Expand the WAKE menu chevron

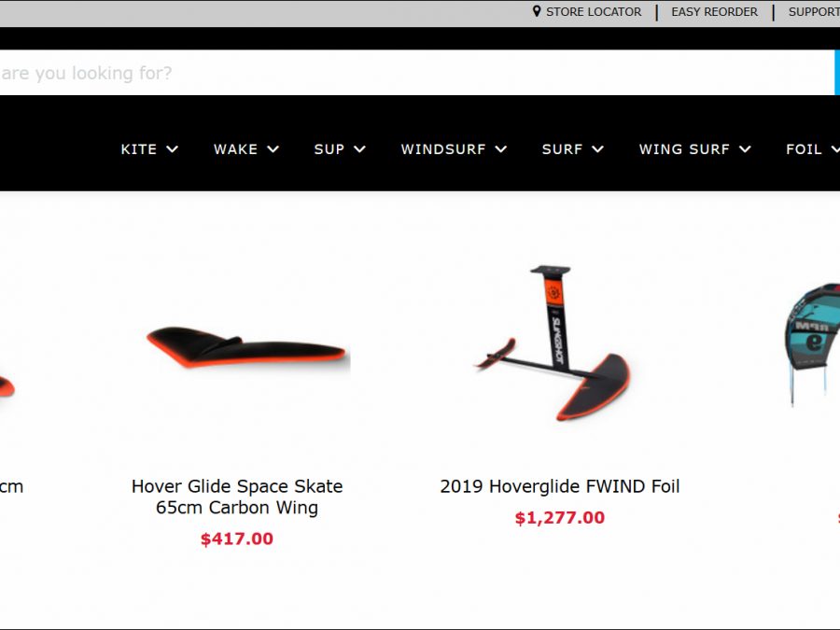coord(273,149)
